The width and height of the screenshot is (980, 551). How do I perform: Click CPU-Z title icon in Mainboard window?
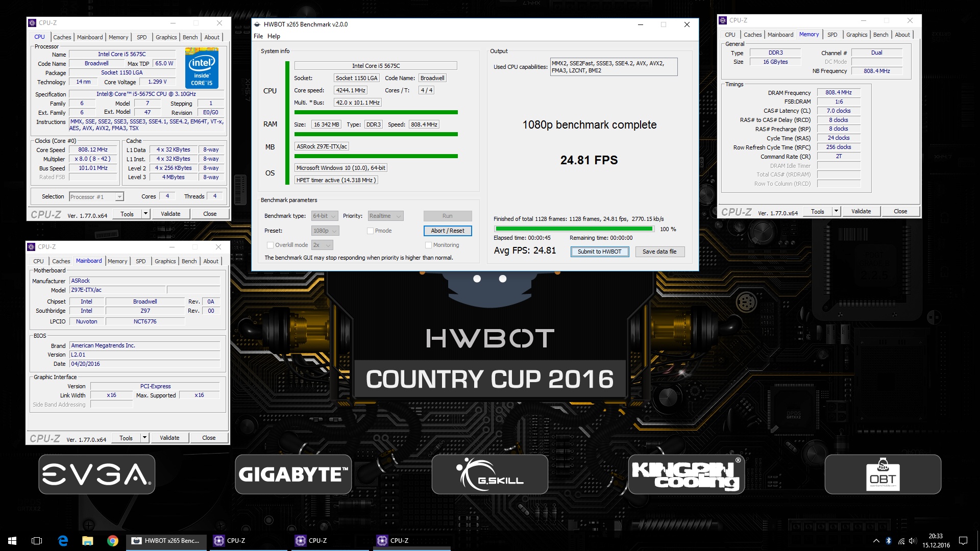pos(31,247)
